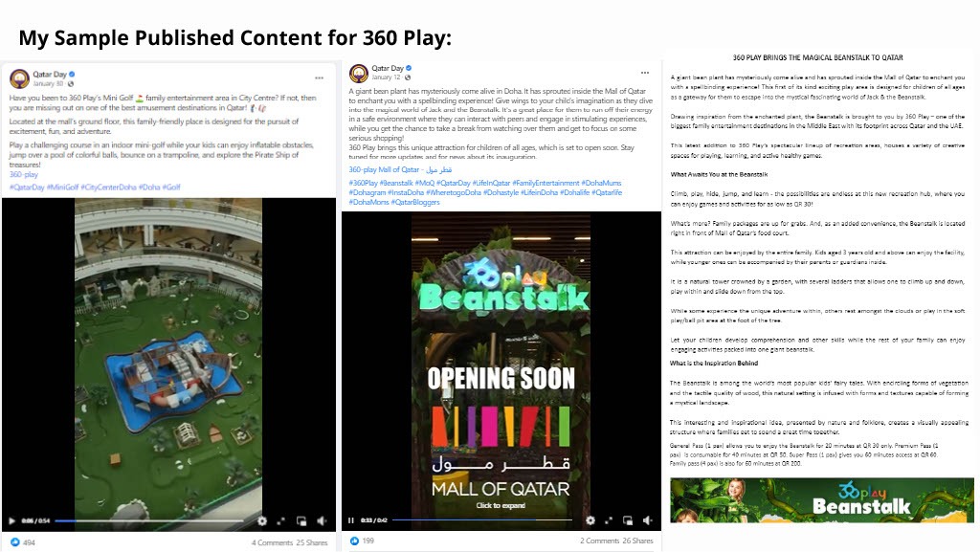
Task: Click the verified badge on the January 12 post
Action: click(x=409, y=68)
